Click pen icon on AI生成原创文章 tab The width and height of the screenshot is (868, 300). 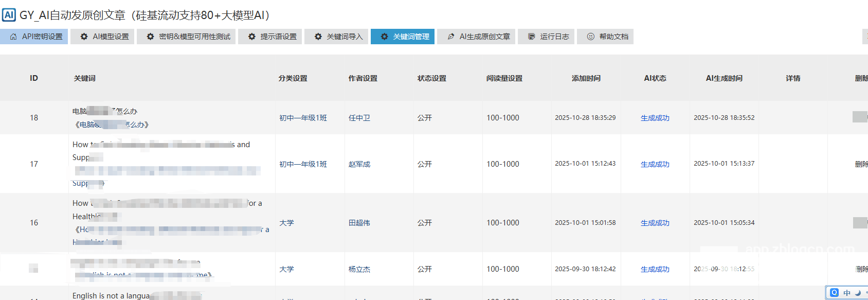coord(451,37)
